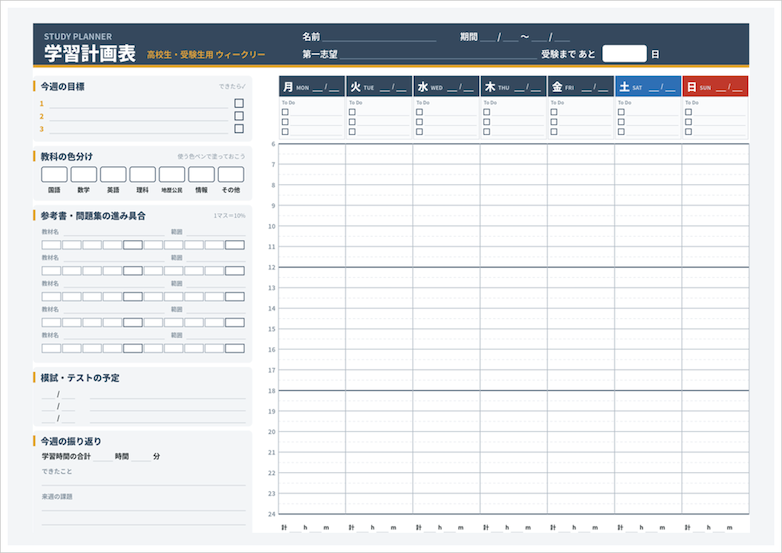This screenshot has width=782, height=553.
Task: Select the 金 FRI day header
Action: point(581,86)
